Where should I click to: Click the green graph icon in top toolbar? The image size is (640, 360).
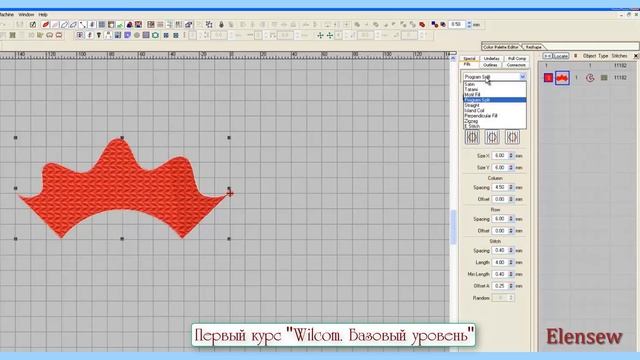tap(120, 25)
